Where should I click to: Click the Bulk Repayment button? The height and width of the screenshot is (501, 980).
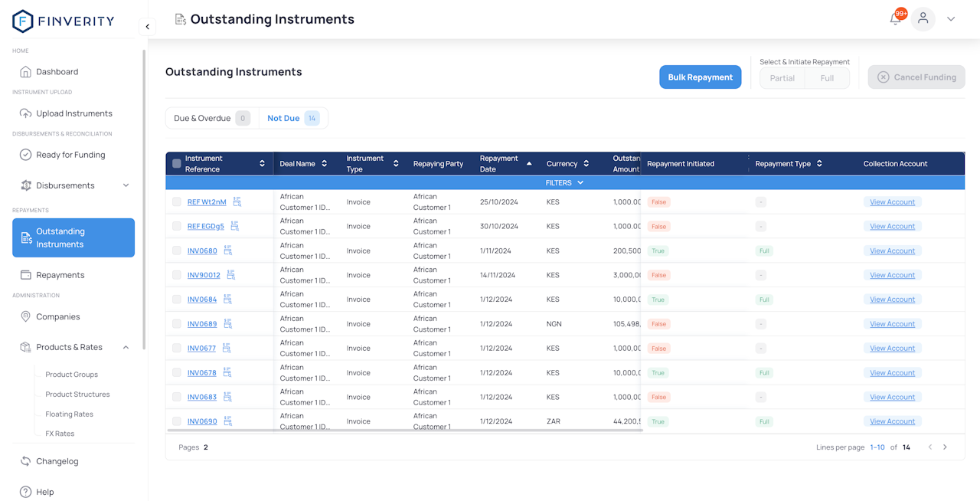click(x=700, y=77)
